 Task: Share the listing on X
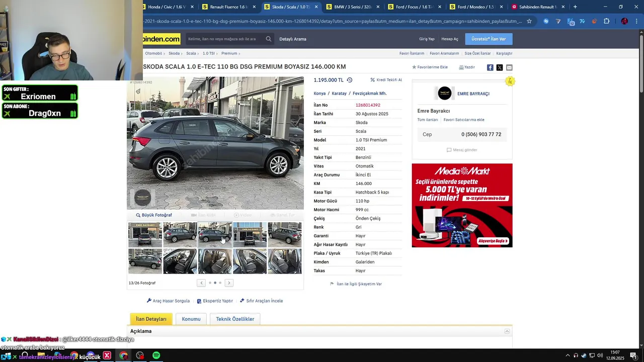click(x=500, y=67)
